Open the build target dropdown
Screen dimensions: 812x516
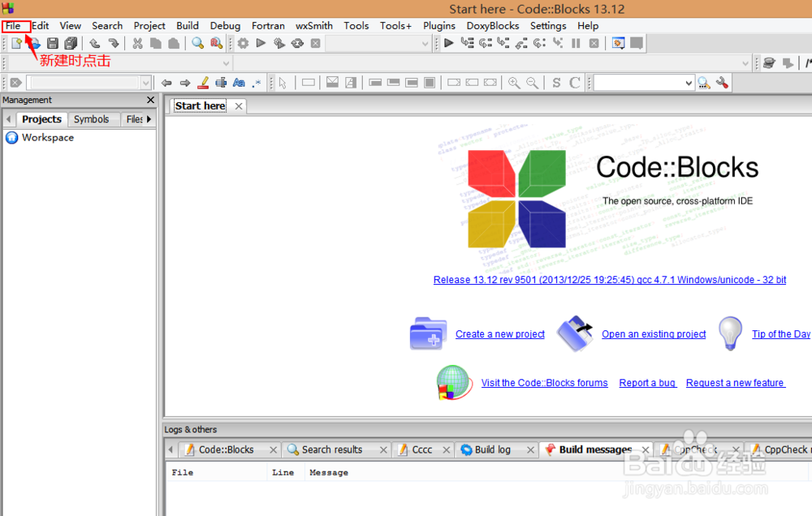425,44
